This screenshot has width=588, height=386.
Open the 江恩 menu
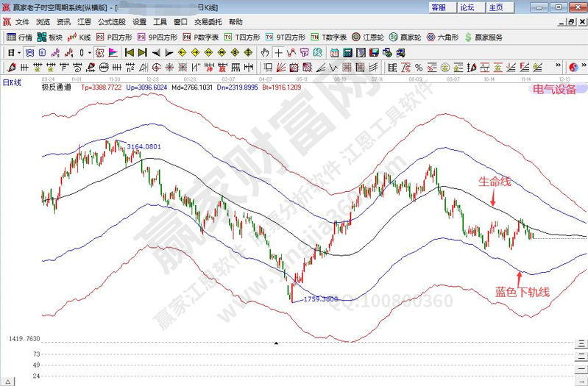click(84, 22)
